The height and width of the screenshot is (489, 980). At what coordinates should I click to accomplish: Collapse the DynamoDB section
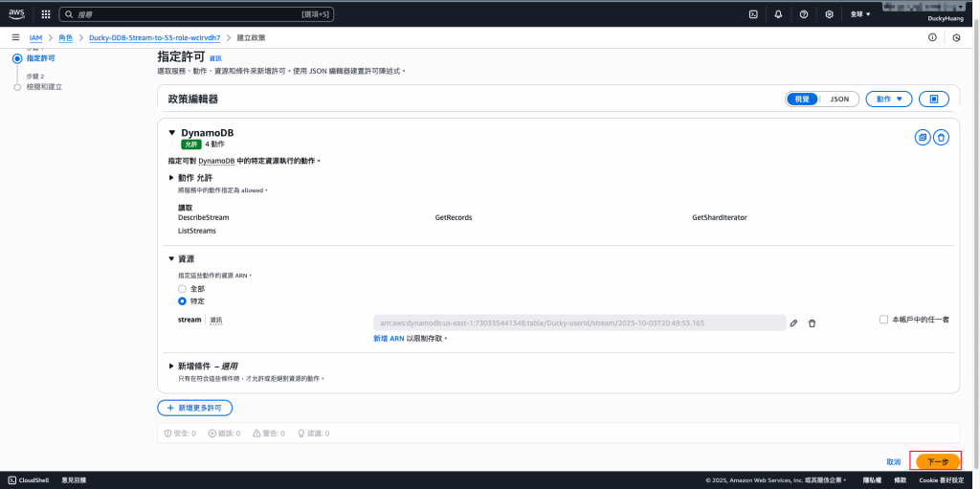(172, 133)
